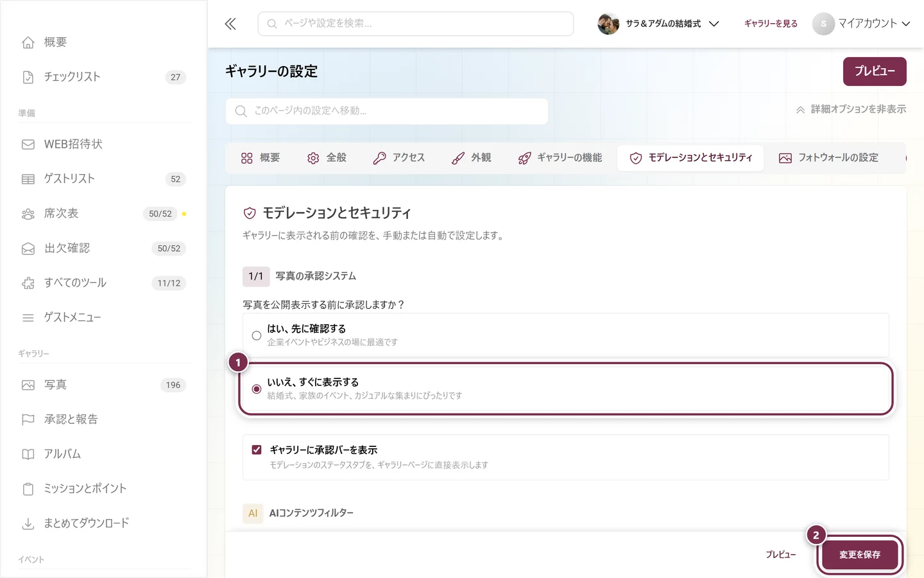The image size is (924, 578).
Task: Click the checklist document icon
Action: click(28, 77)
